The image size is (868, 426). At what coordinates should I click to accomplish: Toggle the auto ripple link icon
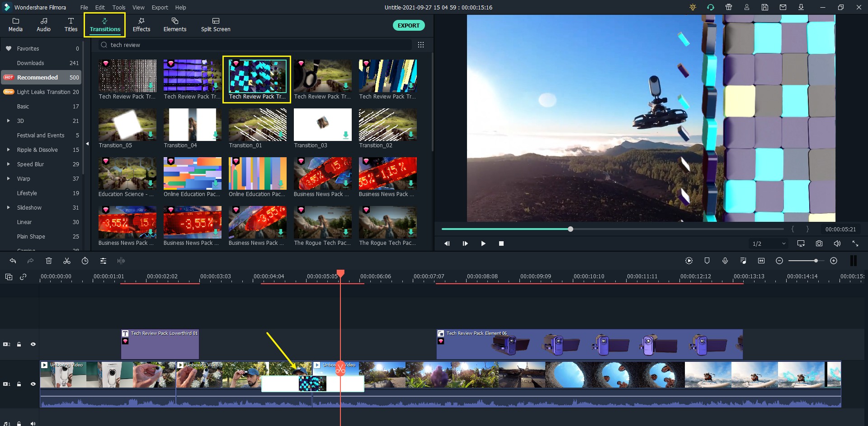coord(23,277)
